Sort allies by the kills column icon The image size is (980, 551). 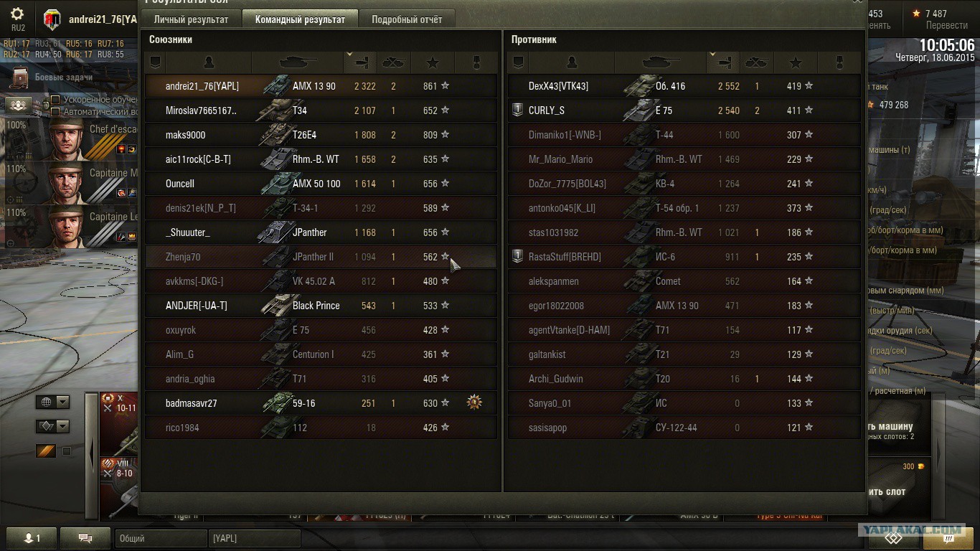(x=394, y=63)
